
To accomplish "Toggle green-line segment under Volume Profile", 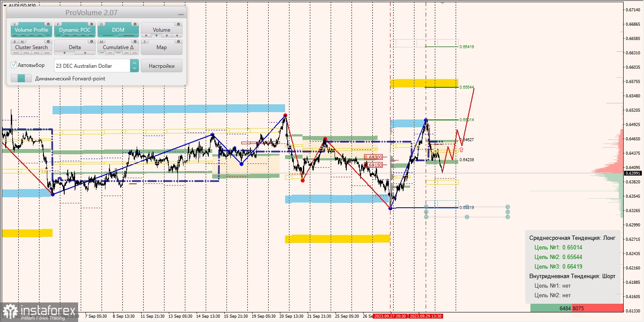I will 48,35.
